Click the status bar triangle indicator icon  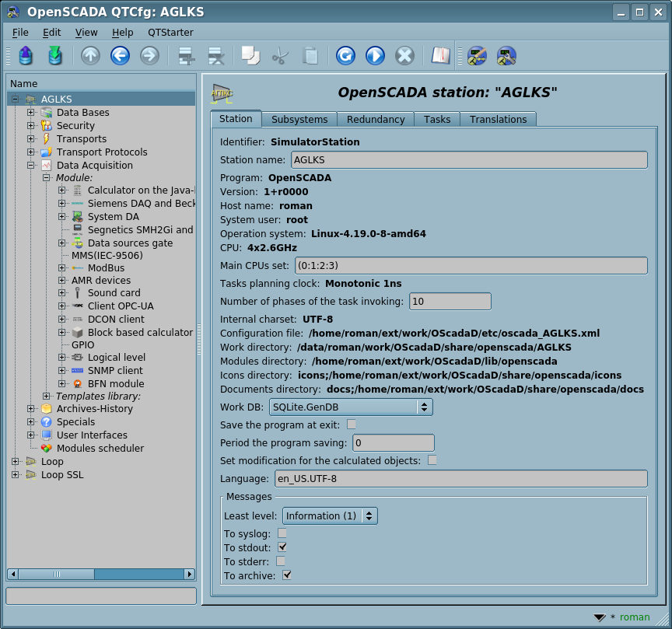click(x=600, y=617)
